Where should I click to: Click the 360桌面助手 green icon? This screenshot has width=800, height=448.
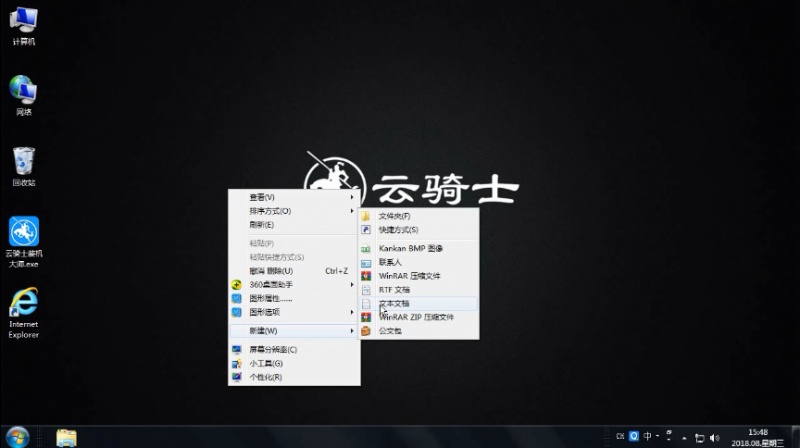tap(236, 285)
